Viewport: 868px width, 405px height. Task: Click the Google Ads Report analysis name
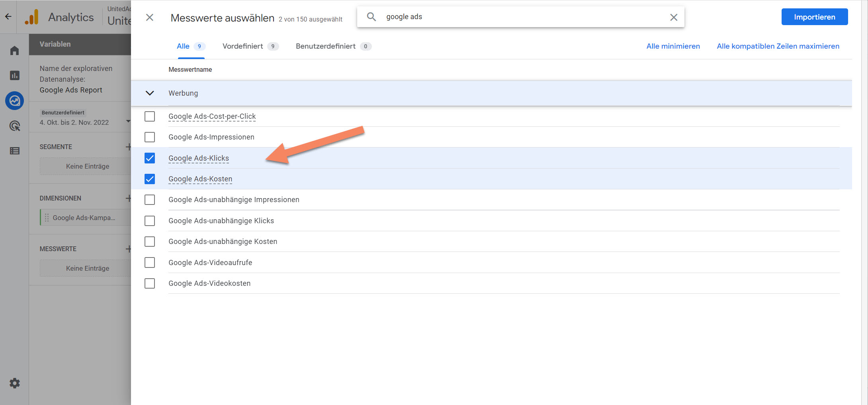point(71,90)
